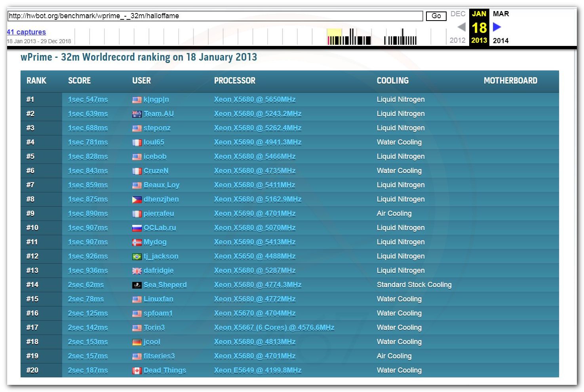The image size is (584, 392).
Task: Click the US flag icon beside k|ngp|n
Action: (x=137, y=100)
